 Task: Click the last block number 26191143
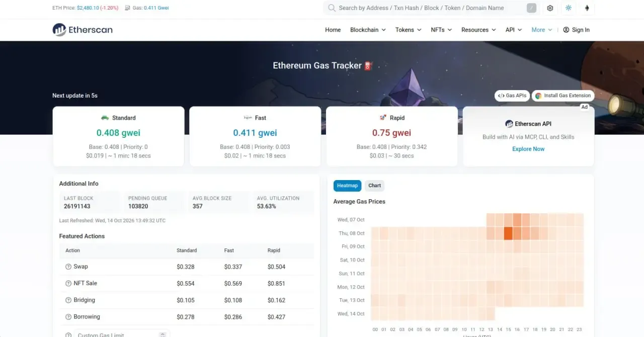(77, 206)
